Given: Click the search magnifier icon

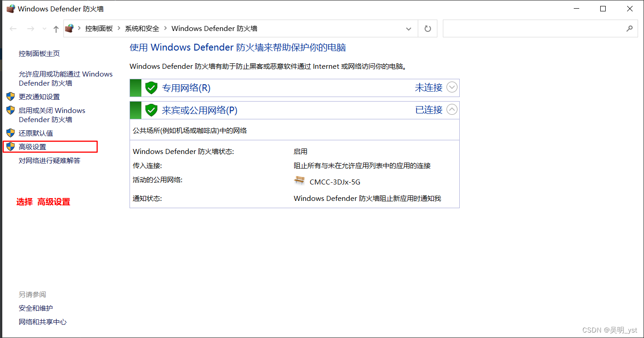Looking at the screenshot, I should [x=629, y=29].
